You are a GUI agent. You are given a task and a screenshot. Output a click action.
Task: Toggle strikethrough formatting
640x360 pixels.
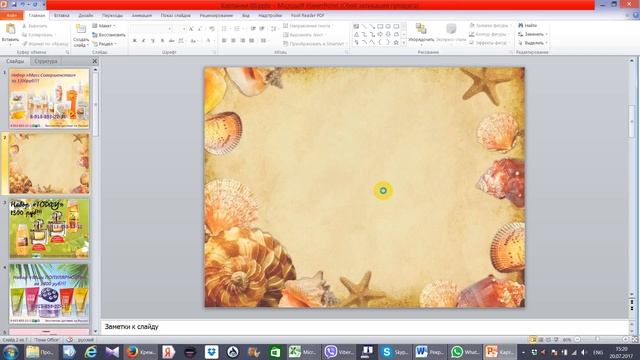point(171,41)
